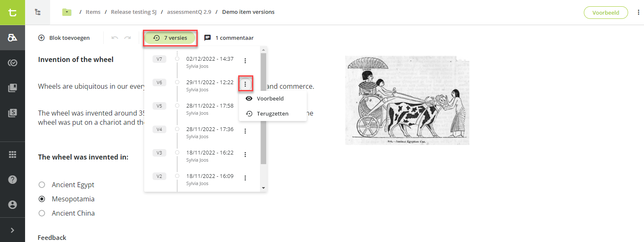Click Blok toevoegen button
644x242 pixels.
[64, 38]
